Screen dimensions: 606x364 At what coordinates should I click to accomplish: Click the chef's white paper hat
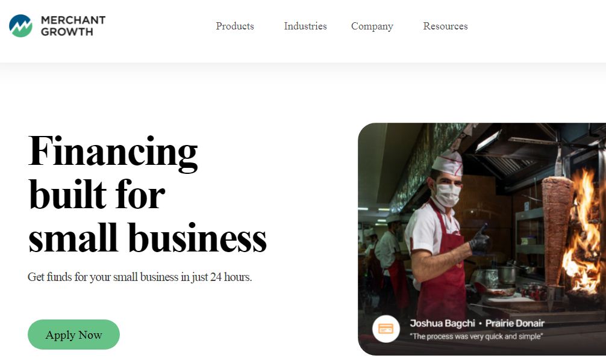(448, 162)
